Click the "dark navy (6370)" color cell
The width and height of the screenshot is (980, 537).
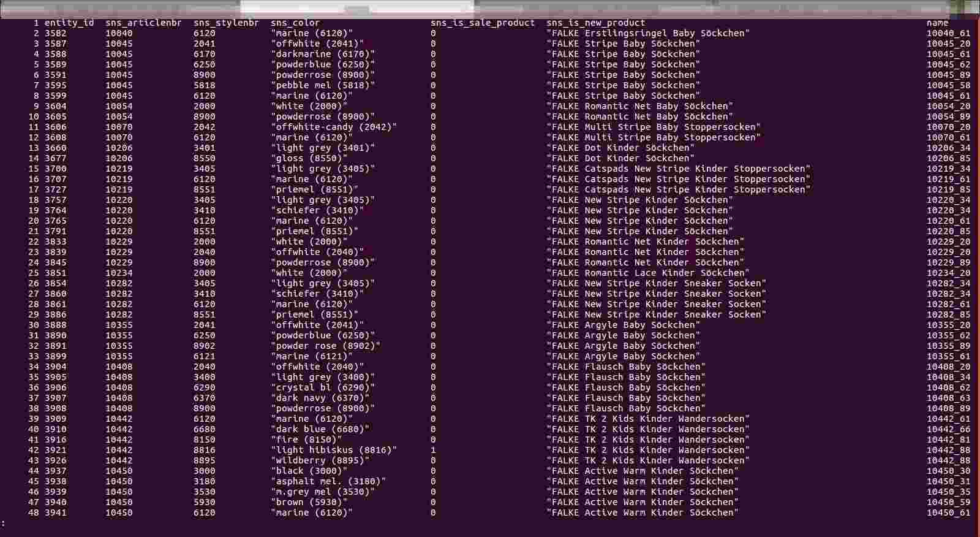(x=320, y=398)
